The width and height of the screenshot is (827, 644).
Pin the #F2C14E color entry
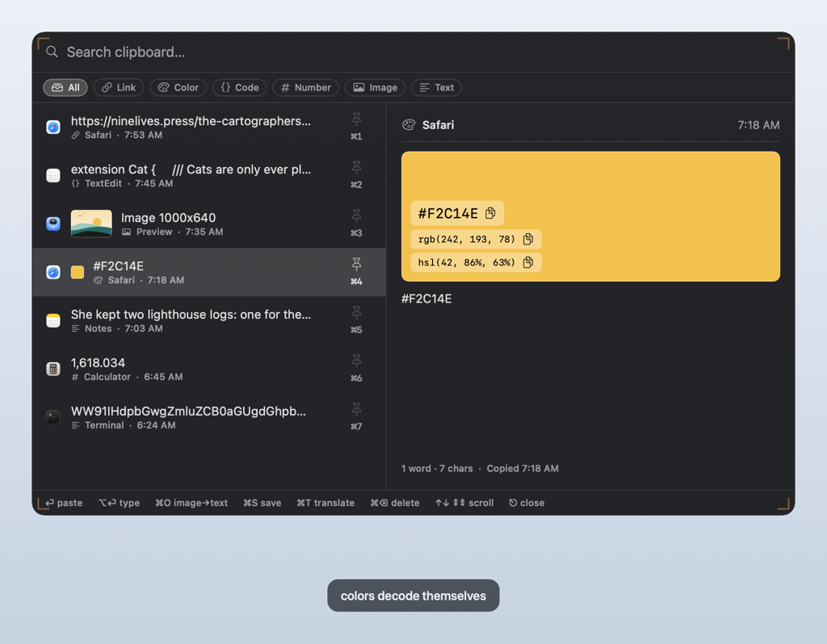point(356,265)
